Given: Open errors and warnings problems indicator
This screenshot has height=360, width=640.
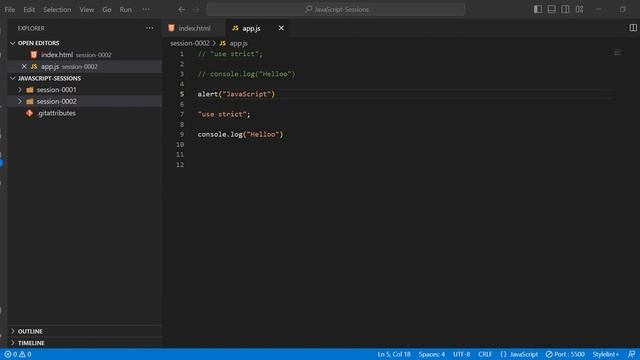Looking at the screenshot, I should point(18,354).
